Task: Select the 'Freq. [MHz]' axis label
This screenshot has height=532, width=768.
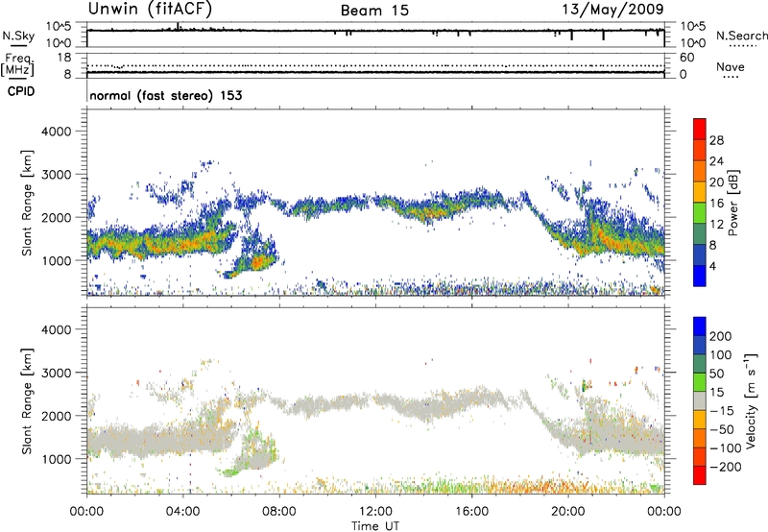Action: point(18,64)
